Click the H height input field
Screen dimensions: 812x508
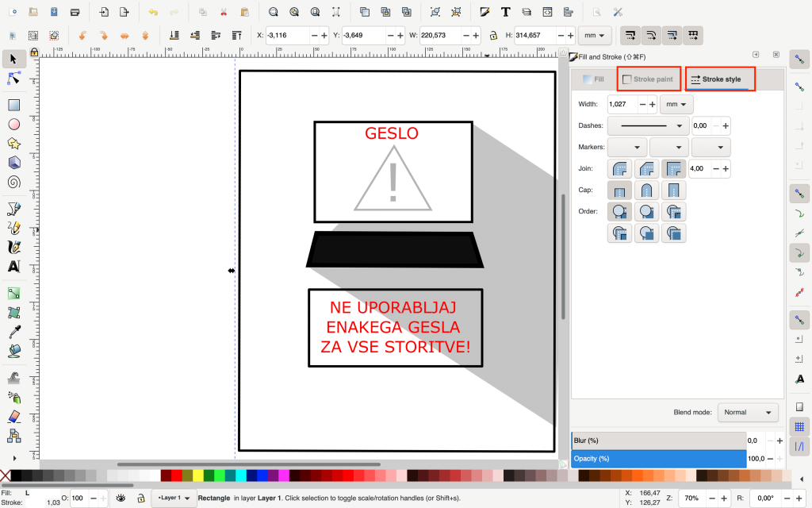pyautogui.click(x=534, y=35)
